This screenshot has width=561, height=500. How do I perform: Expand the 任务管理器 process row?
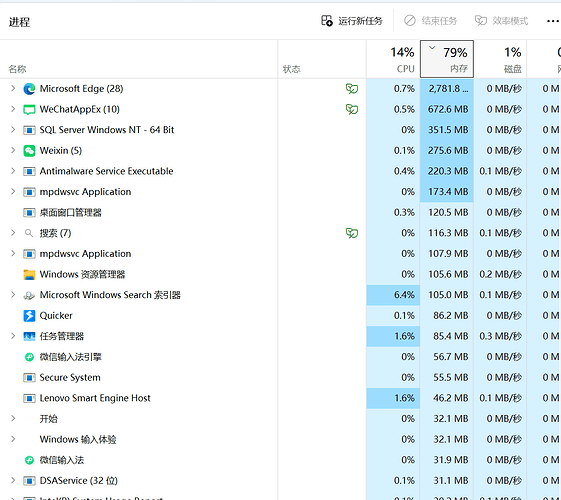coord(13,336)
